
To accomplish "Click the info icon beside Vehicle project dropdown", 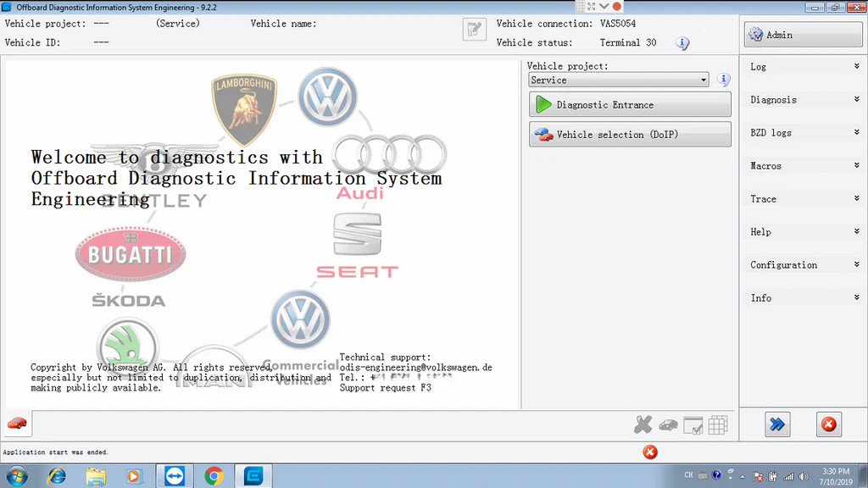I will pos(723,80).
